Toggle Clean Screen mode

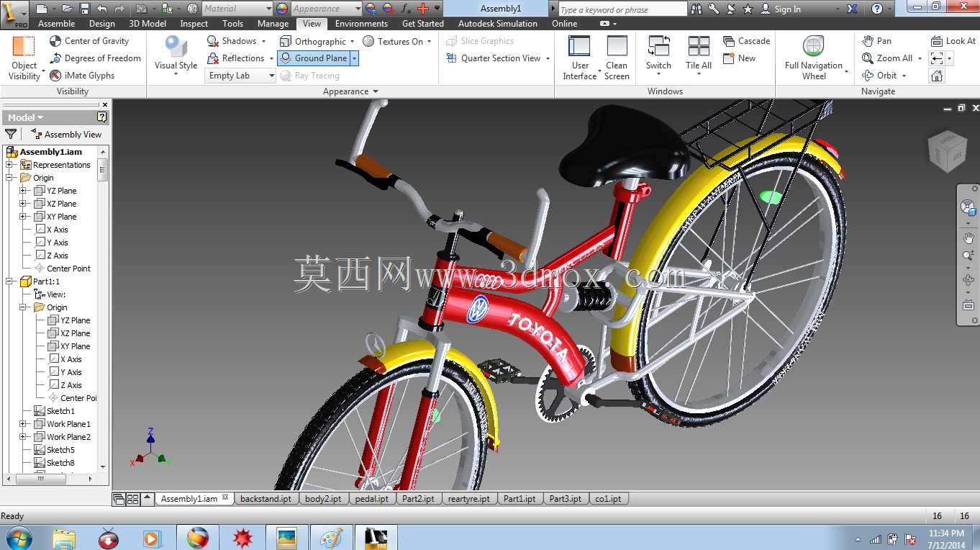617,58
